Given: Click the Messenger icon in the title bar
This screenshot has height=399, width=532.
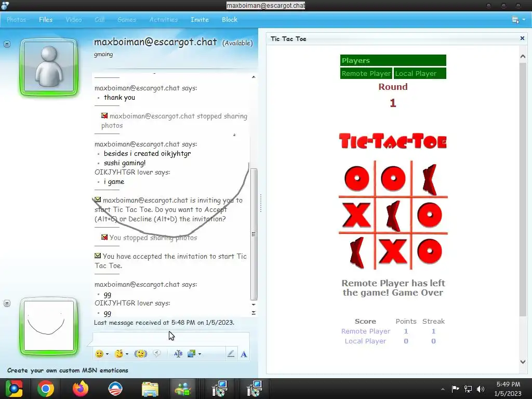Looking at the screenshot, I should pyautogui.click(x=5, y=5).
